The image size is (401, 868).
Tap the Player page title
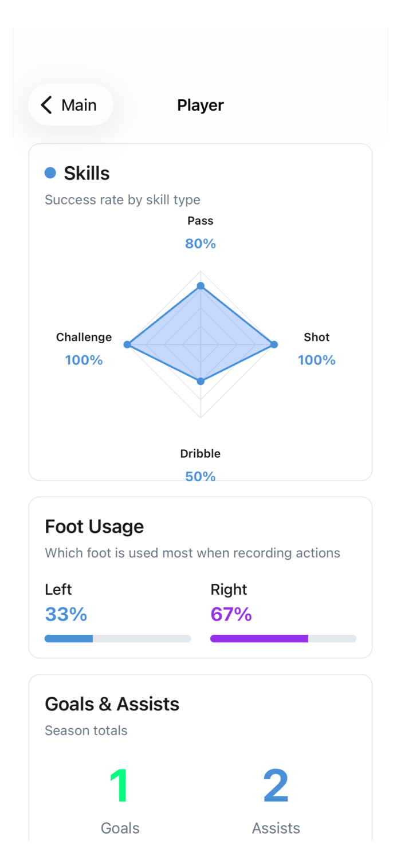(200, 105)
